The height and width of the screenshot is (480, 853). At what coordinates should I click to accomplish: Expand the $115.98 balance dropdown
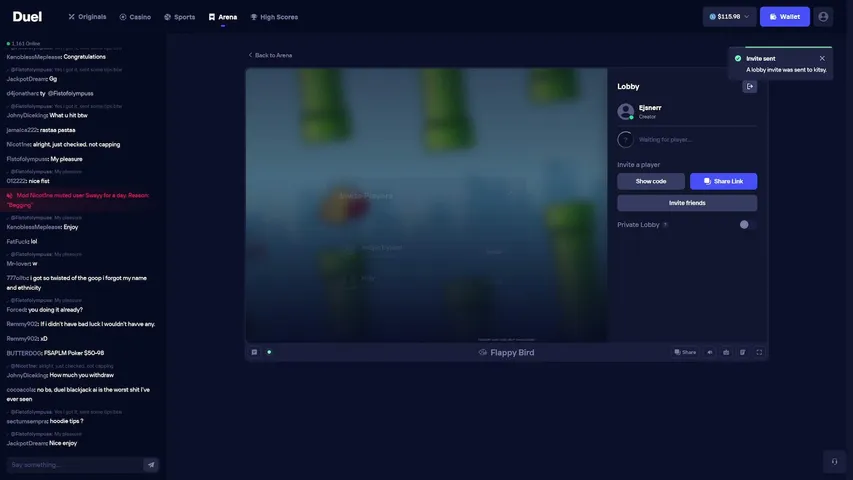(729, 17)
